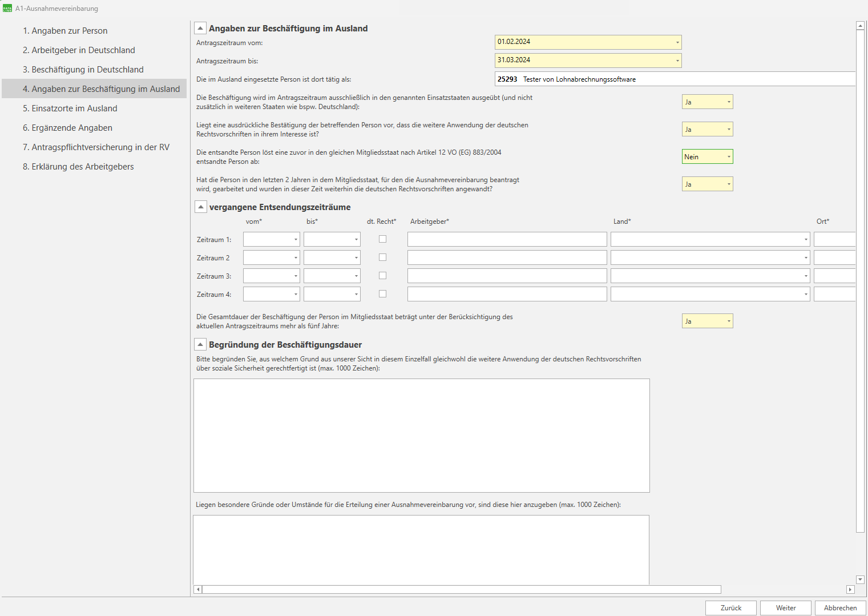Image resolution: width=868 pixels, height=616 pixels.
Task: Collapse the Angaben zur Beschäftigung im Ausland section
Action: (200, 28)
